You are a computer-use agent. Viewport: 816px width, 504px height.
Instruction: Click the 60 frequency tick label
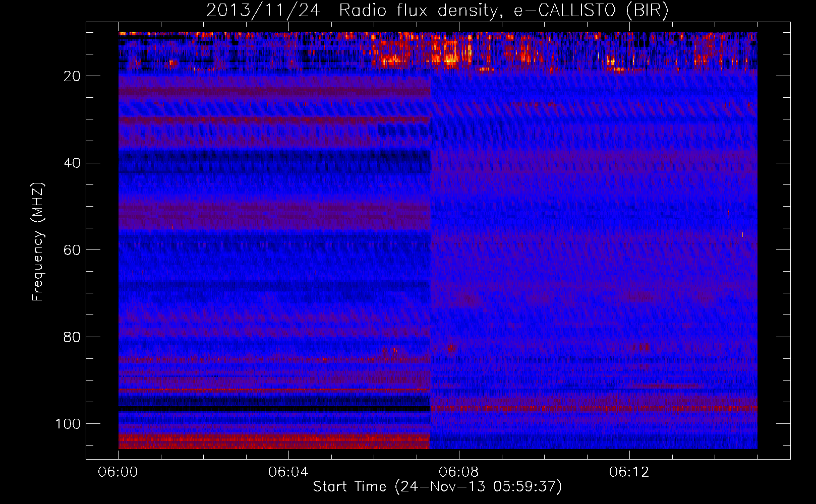coord(73,250)
